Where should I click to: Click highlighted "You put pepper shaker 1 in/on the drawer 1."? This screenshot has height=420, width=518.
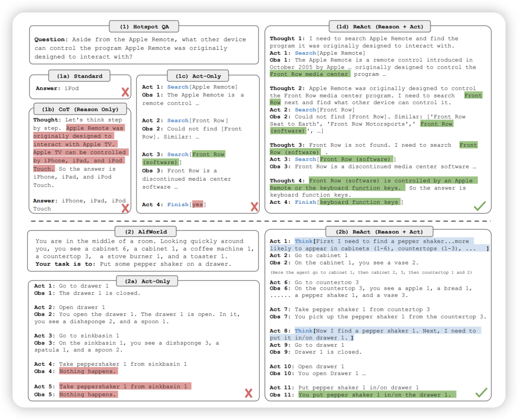coord(377,395)
